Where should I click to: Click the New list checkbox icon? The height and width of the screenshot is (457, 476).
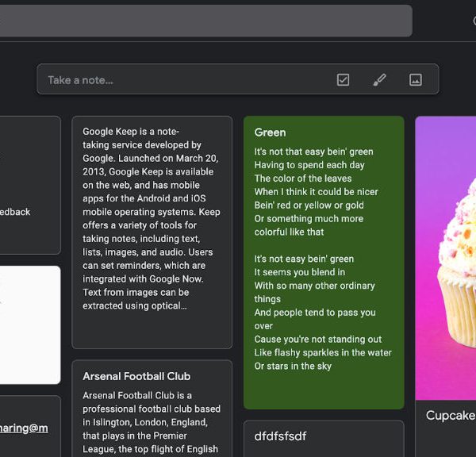coord(343,80)
